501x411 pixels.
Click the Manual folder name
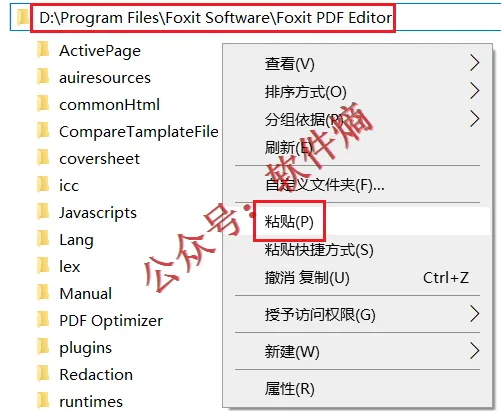pyautogui.click(x=85, y=294)
